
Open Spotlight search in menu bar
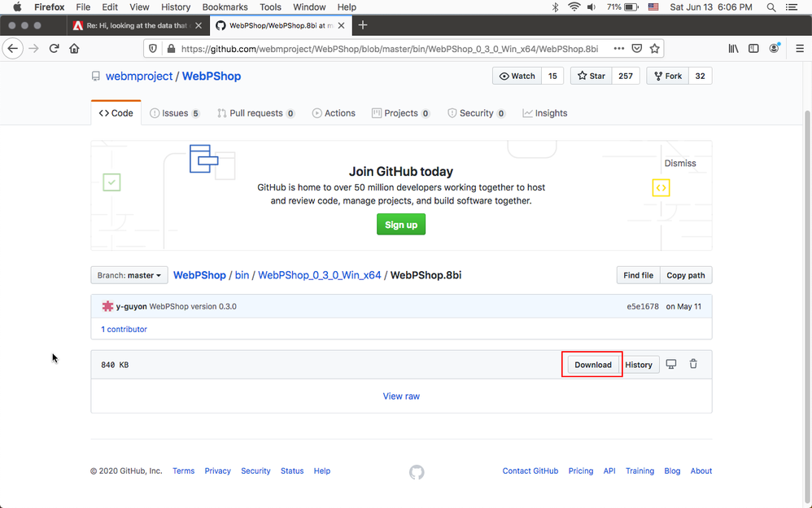[x=771, y=7]
